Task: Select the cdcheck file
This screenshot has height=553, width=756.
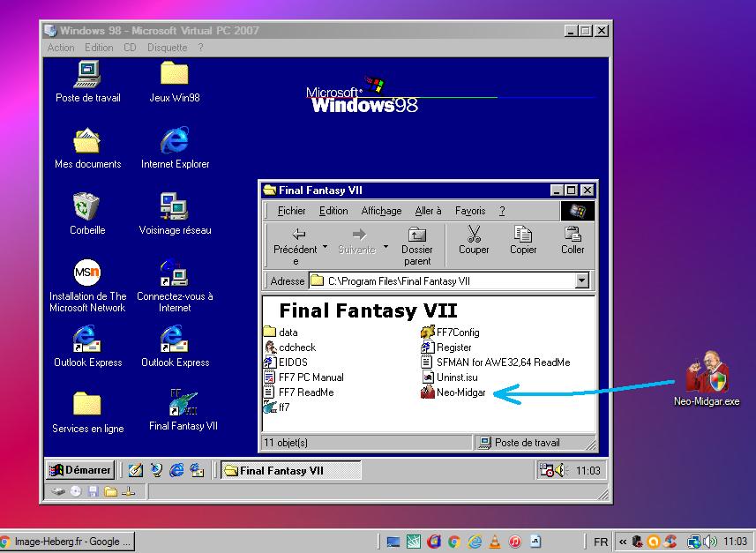Action: pos(289,347)
